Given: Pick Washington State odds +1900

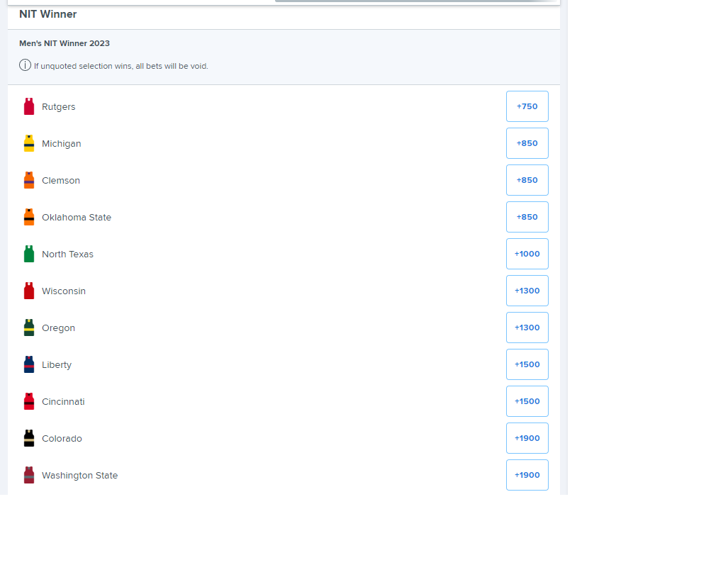Looking at the screenshot, I should coord(527,475).
